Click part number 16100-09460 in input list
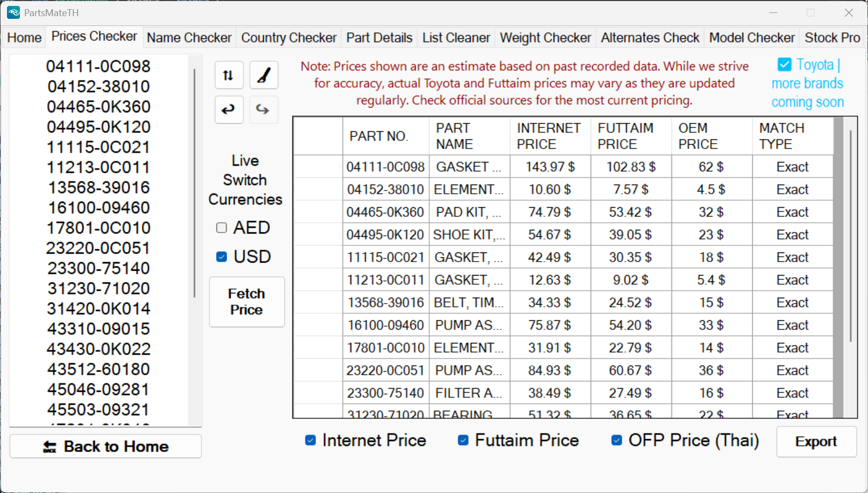The height and width of the screenshot is (493, 868). [x=99, y=208]
